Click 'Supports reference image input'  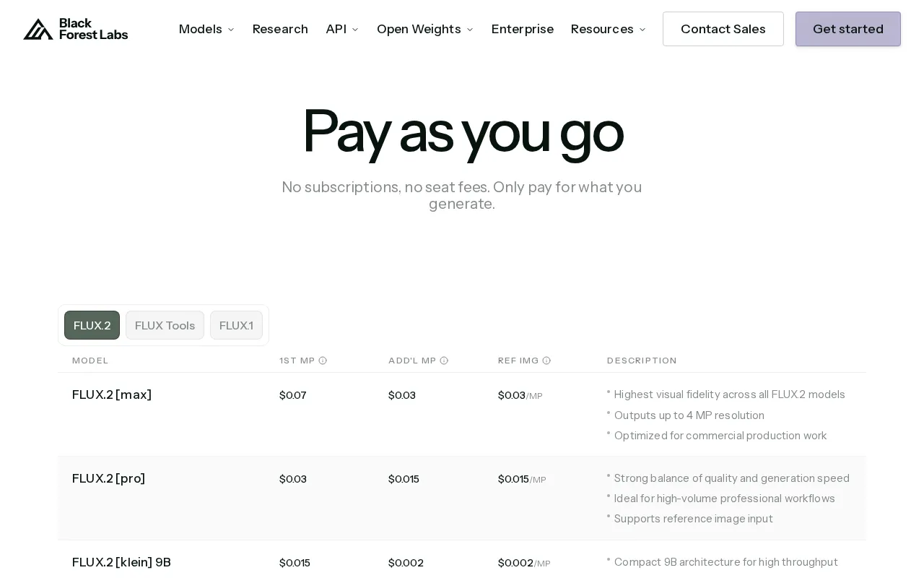694,519
